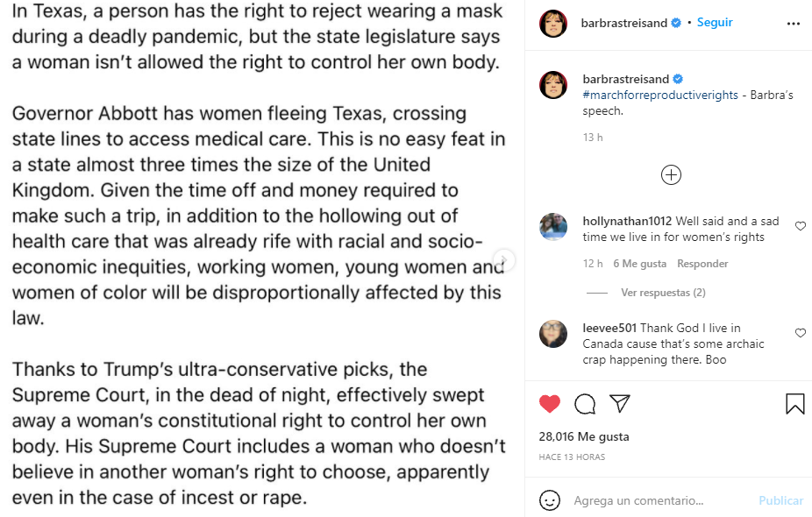Image resolution: width=812 pixels, height=517 pixels.
Task: Like hollynathan1012's comment
Action: point(800,226)
